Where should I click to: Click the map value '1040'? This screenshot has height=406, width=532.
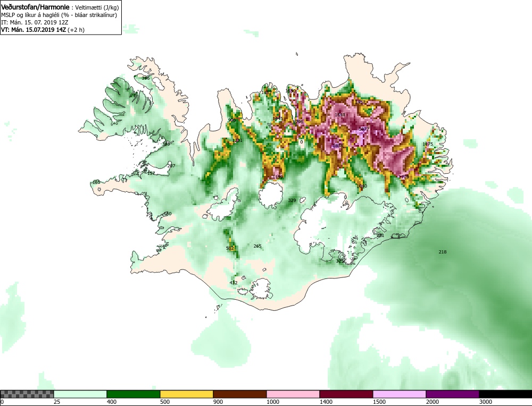(x=362, y=186)
